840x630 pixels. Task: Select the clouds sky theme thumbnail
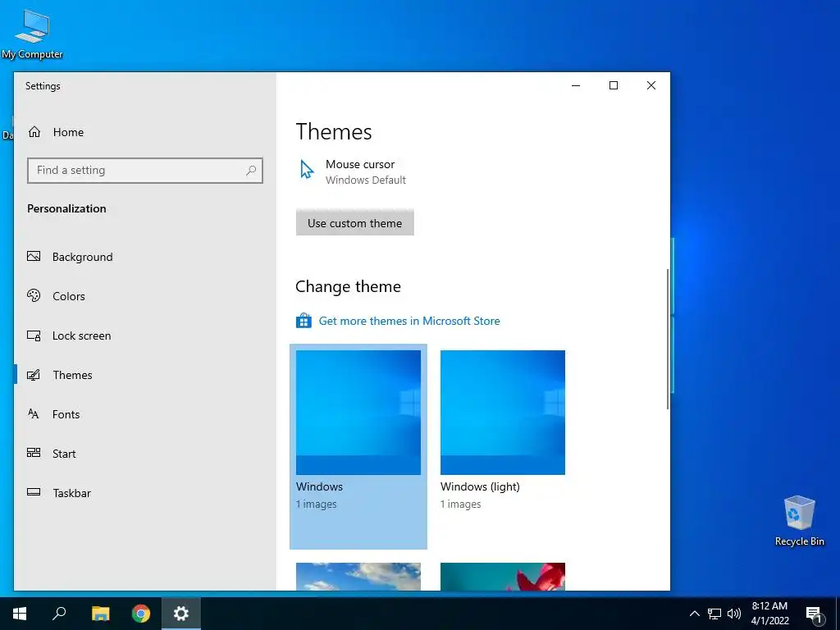[x=358, y=577]
